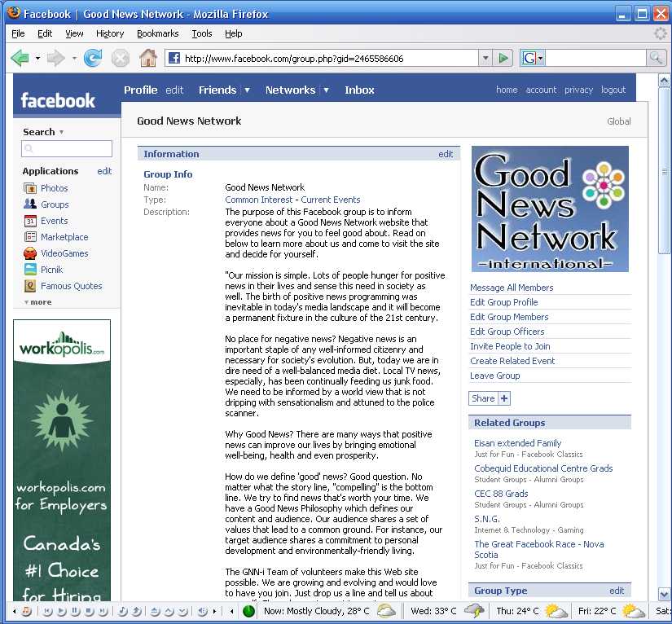
Task: Open the Groups application icon
Action: coord(30,204)
